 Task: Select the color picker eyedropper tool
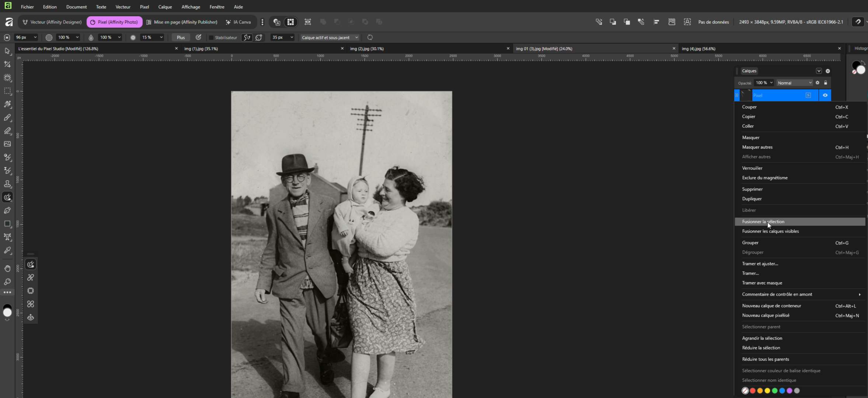[x=7, y=250]
